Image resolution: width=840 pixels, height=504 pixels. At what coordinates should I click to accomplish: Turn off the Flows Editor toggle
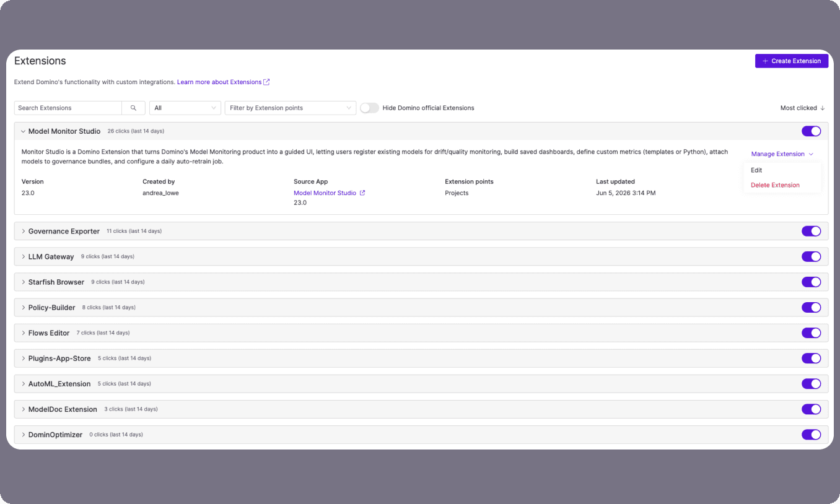click(x=811, y=332)
